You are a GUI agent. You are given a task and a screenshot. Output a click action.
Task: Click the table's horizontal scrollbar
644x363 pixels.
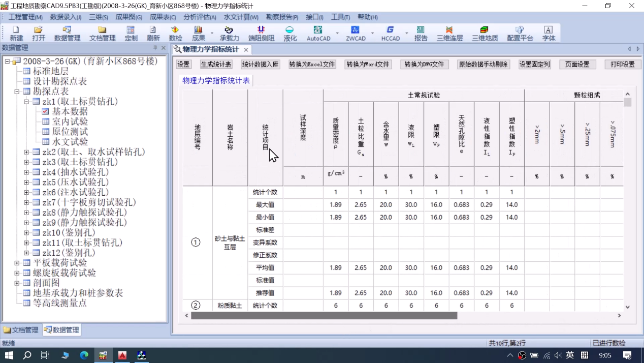(x=324, y=316)
